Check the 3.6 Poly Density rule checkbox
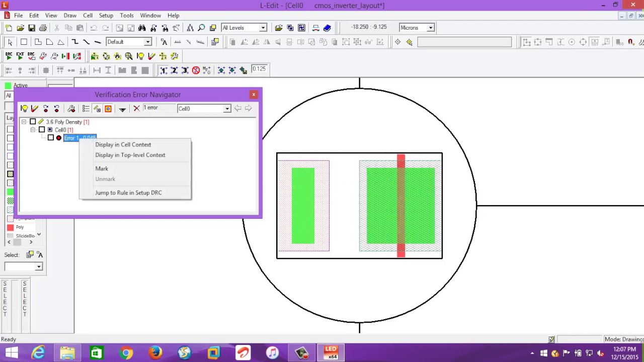The height and width of the screenshot is (362, 644). click(x=33, y=122)
